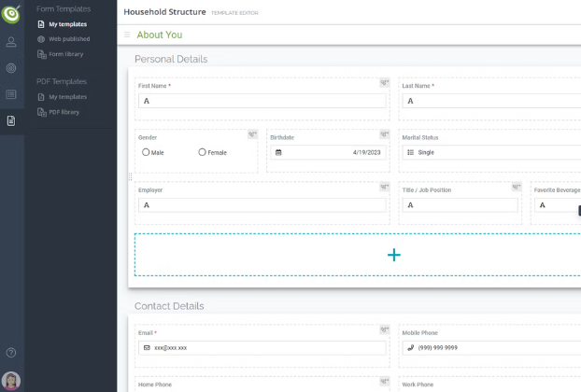581x392 pixels.
Task: Click the link icon on Email field
Action: point(385,329)
